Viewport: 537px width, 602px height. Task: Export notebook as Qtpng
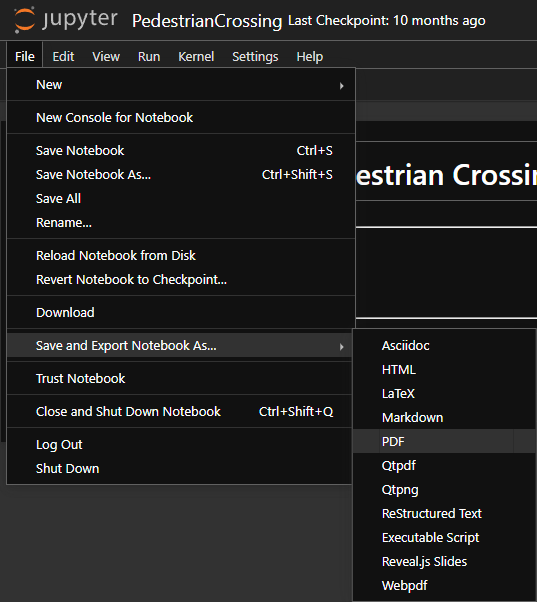pos(444,490)
